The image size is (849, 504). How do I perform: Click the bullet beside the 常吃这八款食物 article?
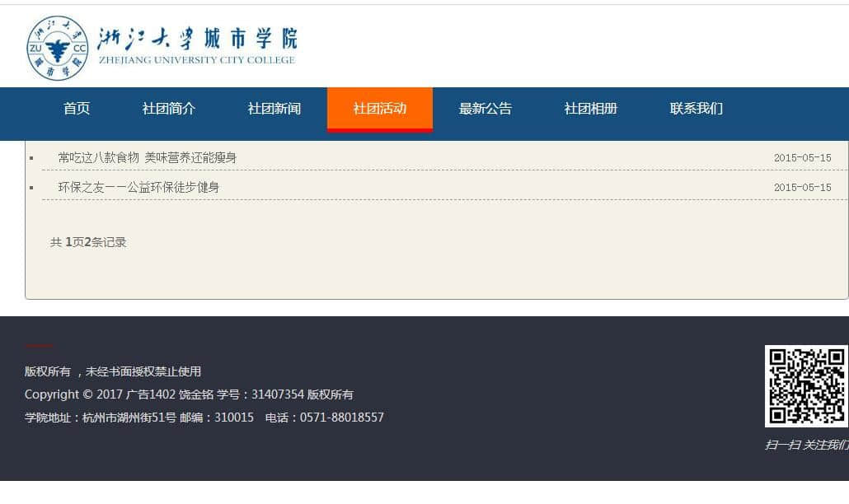pyautogui.click(x=31, y=158)
